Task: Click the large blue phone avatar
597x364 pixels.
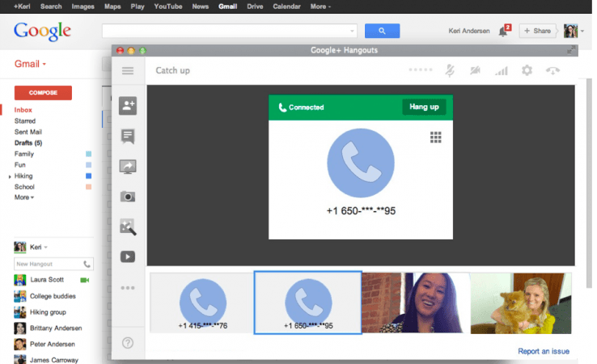Action: point(361,163)
